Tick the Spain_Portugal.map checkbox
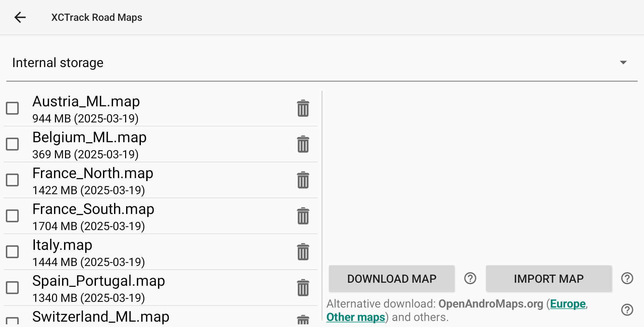644x327 pixels. pos(12,288)
